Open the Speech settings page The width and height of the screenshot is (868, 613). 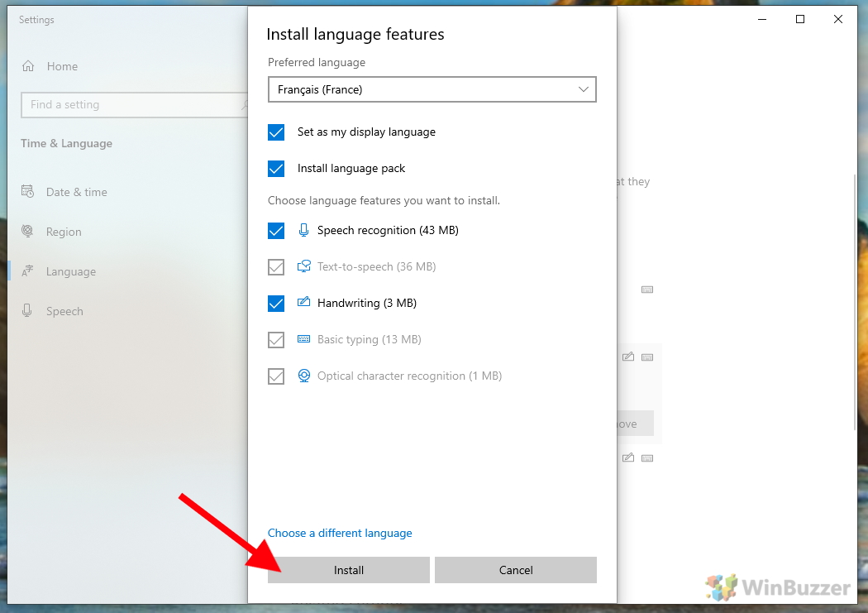65,311
